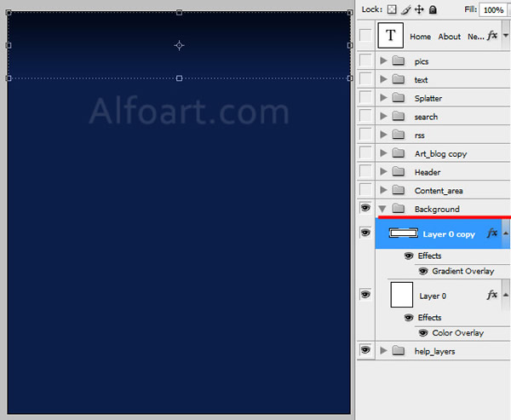Screen dimensions: 511x420
Task: Select Layer 0 copy layer name
Action: (449, 234)
